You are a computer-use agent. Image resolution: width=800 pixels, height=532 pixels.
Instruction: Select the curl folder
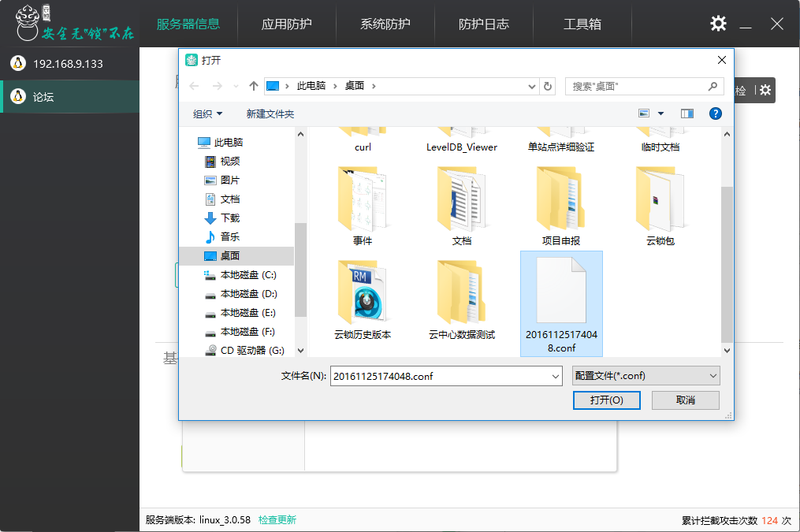point(363,140)
